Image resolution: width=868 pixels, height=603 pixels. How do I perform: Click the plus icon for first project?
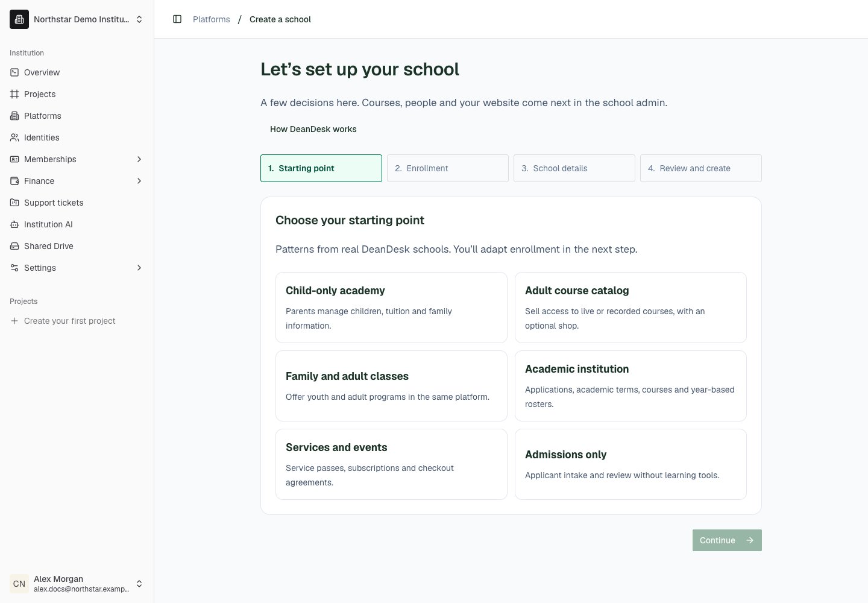14,321
